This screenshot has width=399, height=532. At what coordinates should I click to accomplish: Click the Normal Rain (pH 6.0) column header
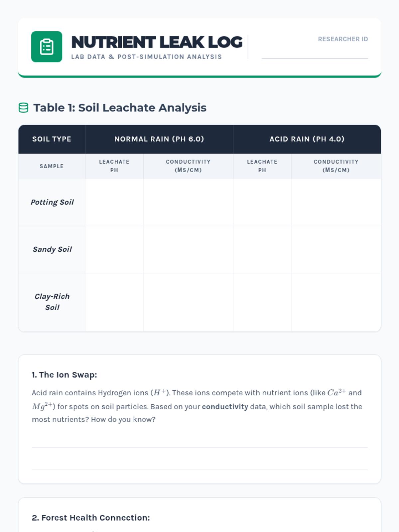coord(159,139)
